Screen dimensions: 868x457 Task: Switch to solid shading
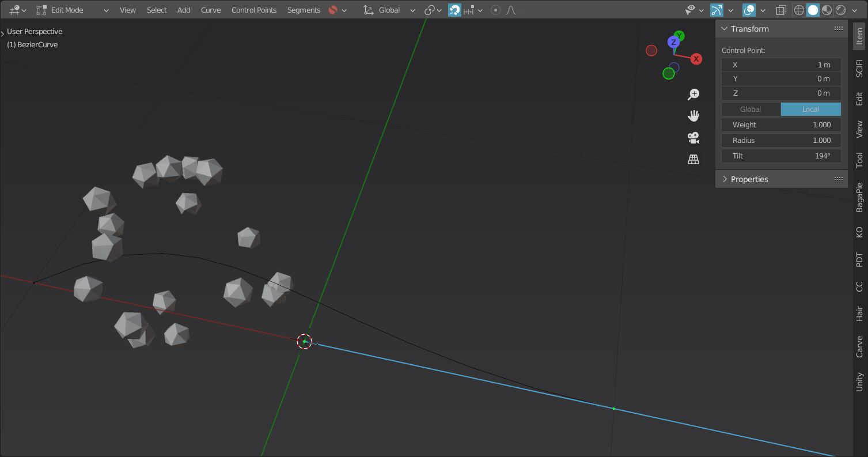coord(813,10)
